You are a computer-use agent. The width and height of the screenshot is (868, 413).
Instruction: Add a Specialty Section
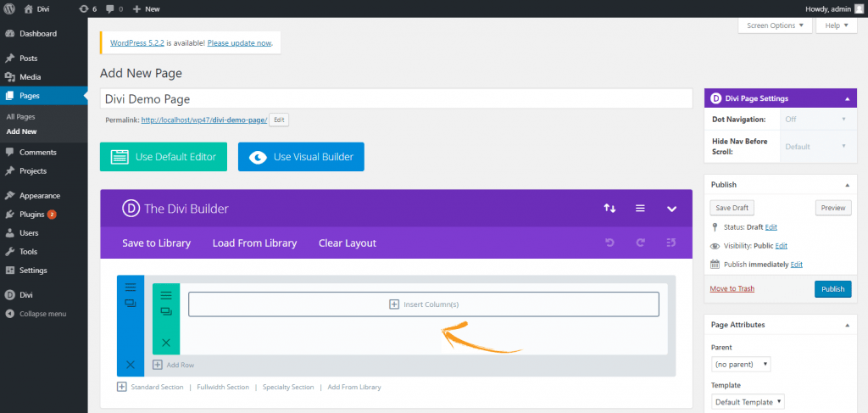coord(288,387)
